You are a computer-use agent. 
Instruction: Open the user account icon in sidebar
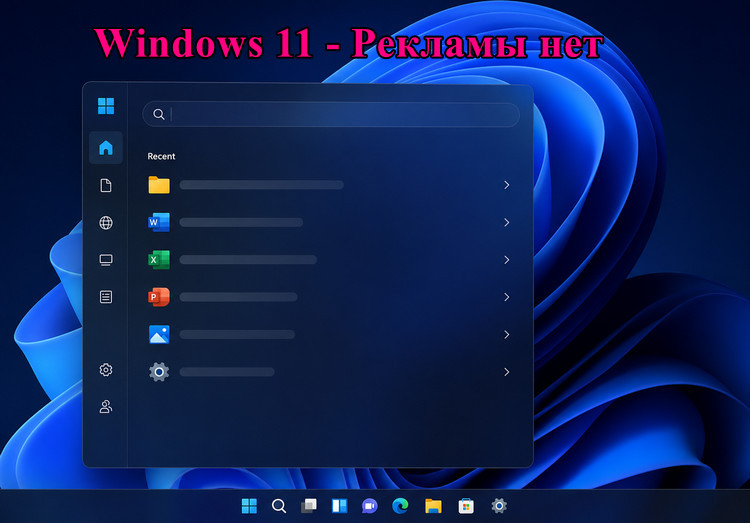click(106, 407)
